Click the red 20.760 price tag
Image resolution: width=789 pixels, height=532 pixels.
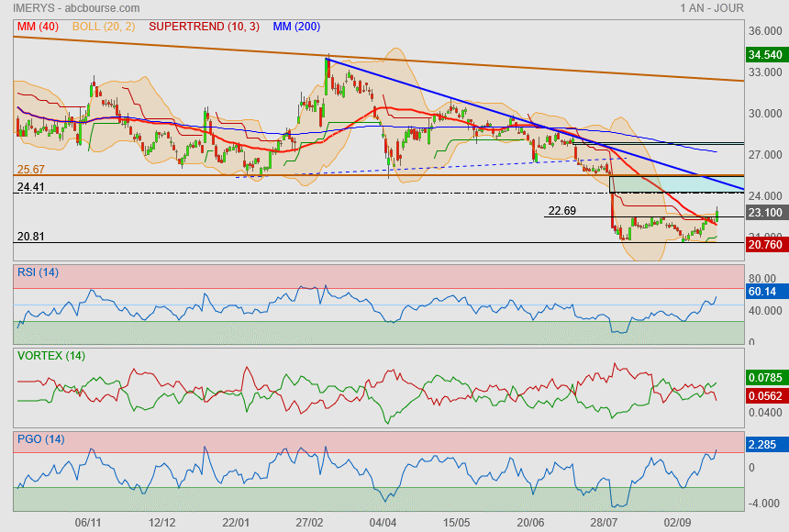(x=765, y=245)
